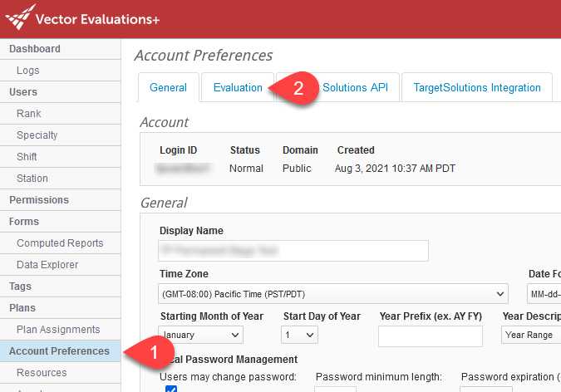Click the Year Prefix text field

pyautogui.click(x=430, y=336)
